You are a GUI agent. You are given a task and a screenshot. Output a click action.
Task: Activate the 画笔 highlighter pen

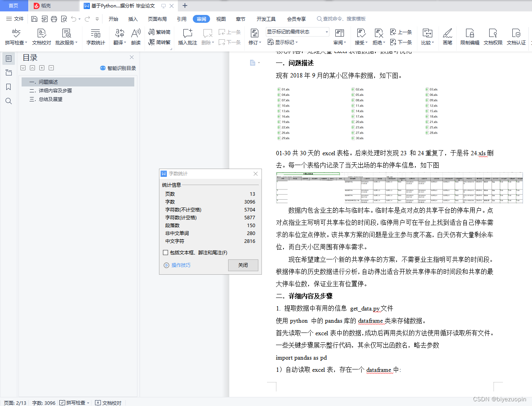pyautogui.click(x=447, y=37)
